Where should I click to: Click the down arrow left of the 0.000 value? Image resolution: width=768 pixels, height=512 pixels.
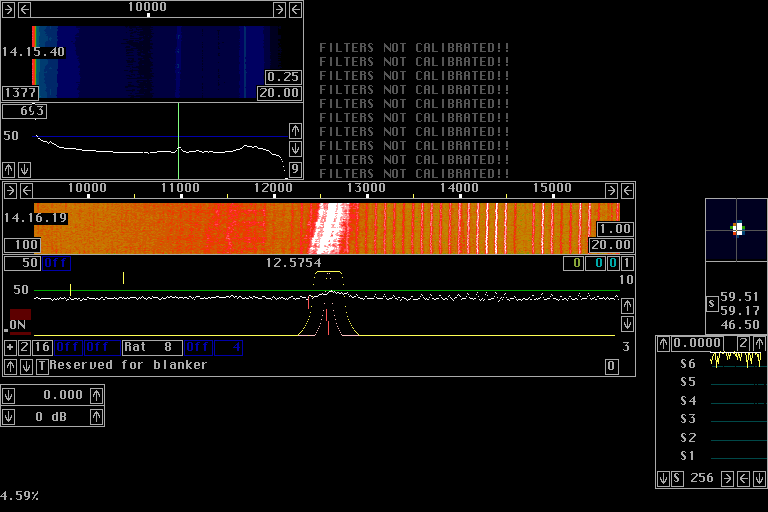point(8,395)
